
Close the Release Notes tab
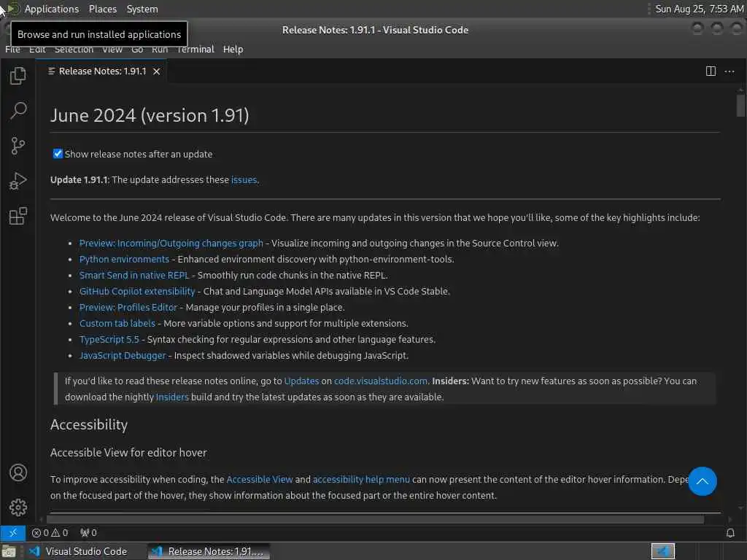click(x=156, y=71)
